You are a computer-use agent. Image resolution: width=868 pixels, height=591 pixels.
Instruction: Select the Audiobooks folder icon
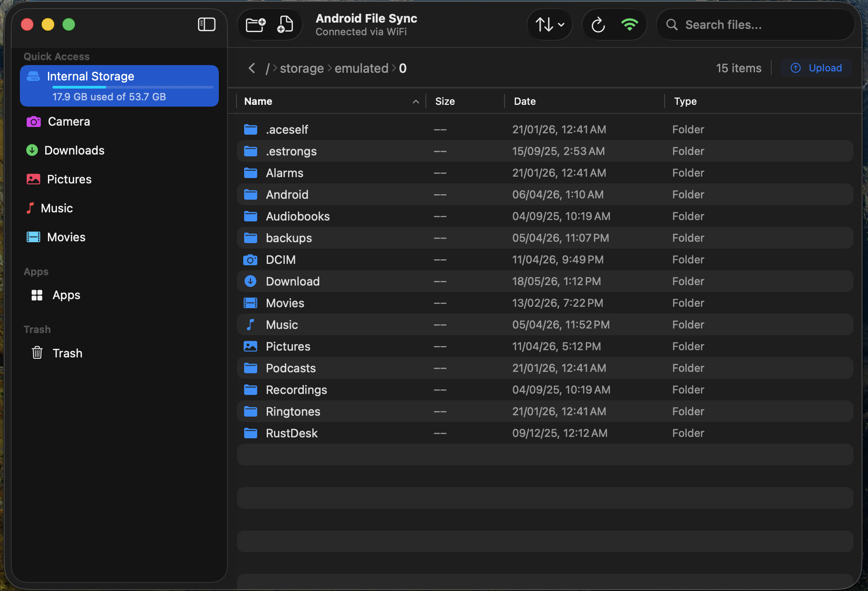(250, 216)
